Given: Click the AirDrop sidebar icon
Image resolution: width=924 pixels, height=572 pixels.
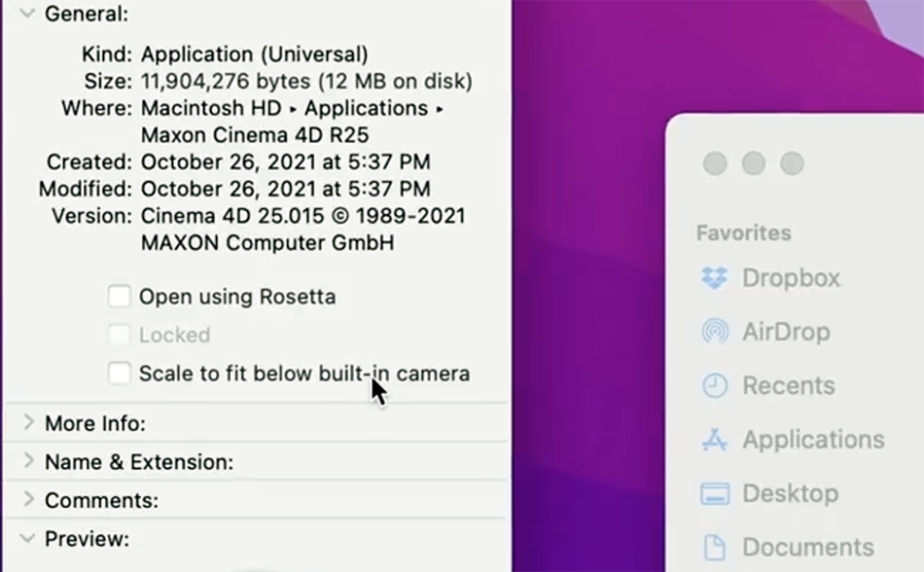Looking at the screenshot, I should click(x=715, y=332).
